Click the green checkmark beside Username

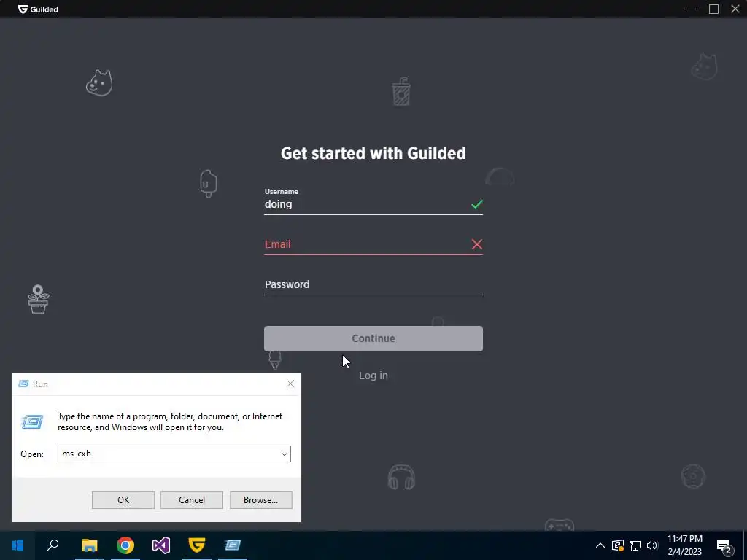pos(477,204)
